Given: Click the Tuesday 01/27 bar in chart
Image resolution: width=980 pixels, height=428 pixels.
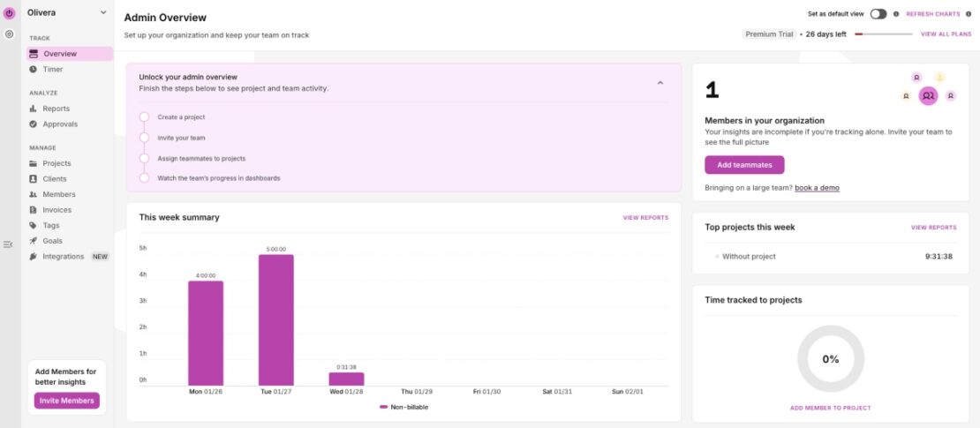Looking at the screenshot, I should pyautogui.click(x=276, y=320).
